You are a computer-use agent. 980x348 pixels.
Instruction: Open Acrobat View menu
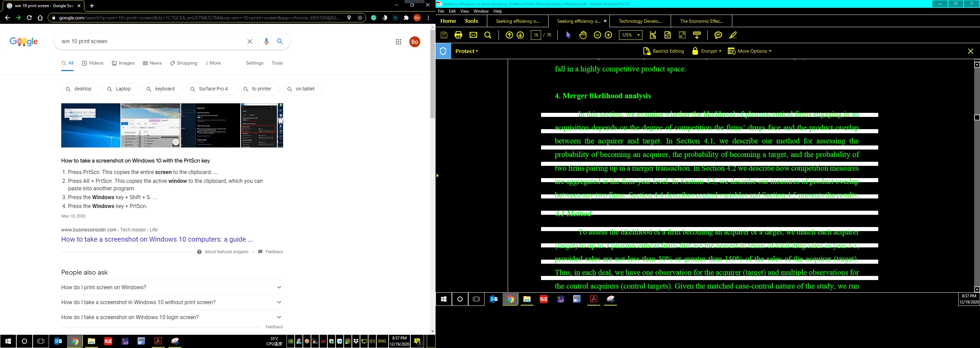[464, 11]
